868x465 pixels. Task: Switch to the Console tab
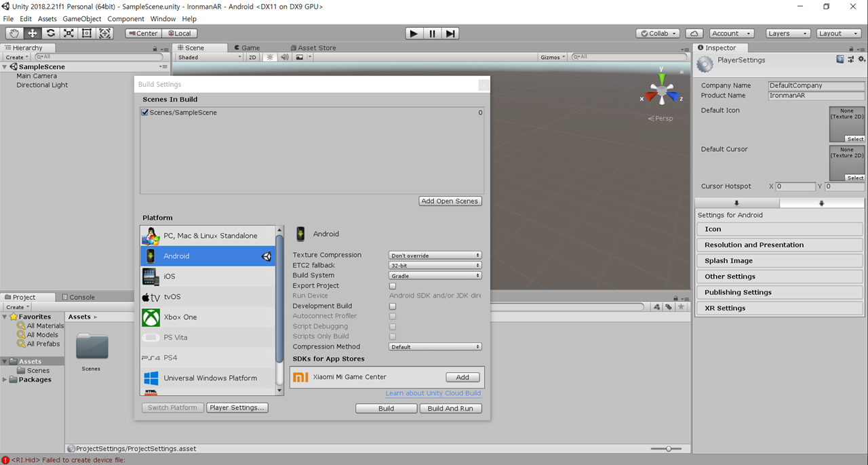click(x=79, y=297)
